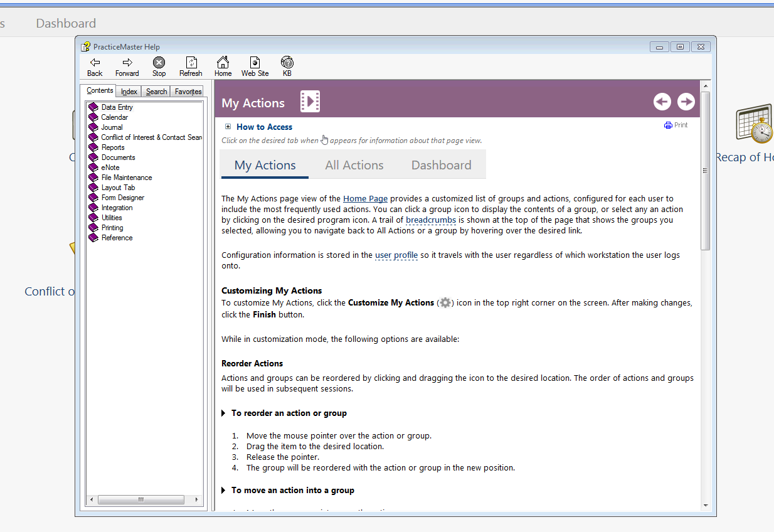Click the contents pane horizontal scrollbar

point(140,500)
